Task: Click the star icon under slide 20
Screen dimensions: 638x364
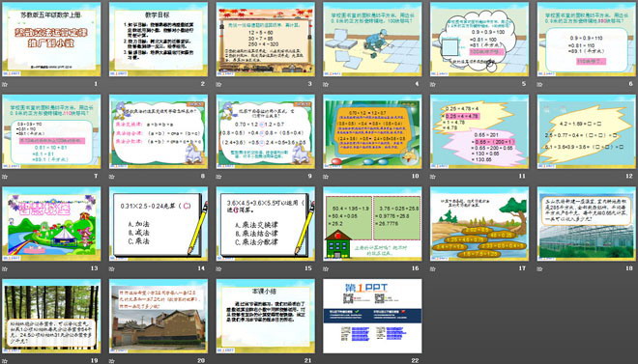Action: (x=111, y=361)
